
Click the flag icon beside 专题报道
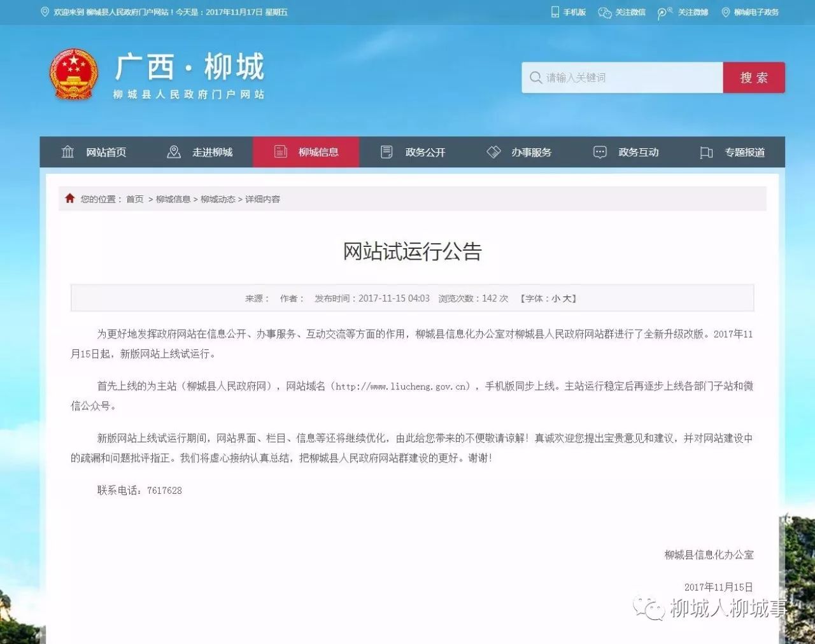[x=706, y=152]
